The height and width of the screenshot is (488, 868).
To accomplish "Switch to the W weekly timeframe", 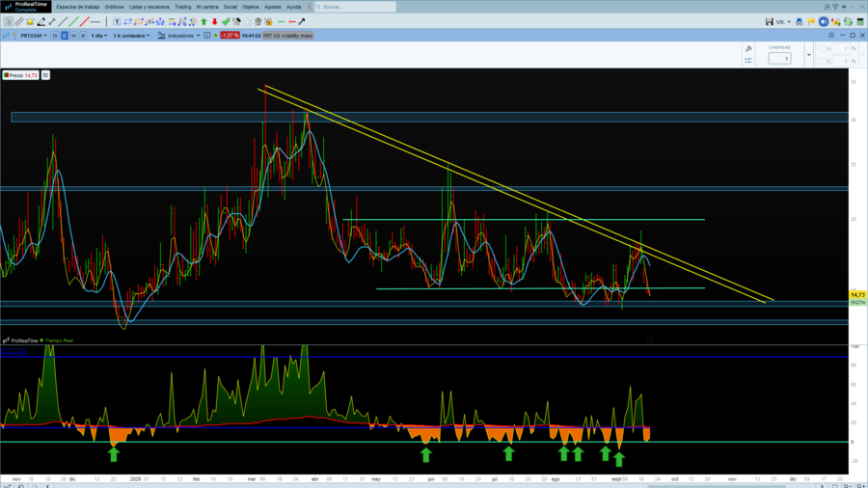I will click(73, 36).
